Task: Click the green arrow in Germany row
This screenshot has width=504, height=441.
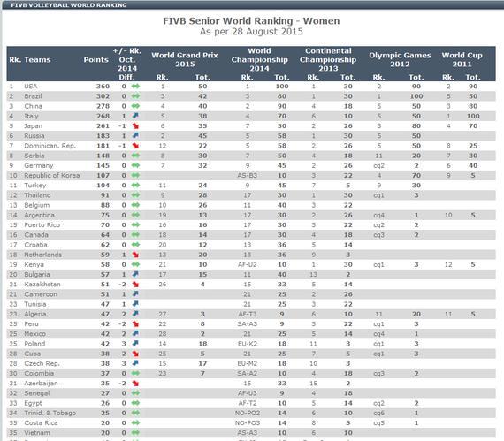Action: (x=135, y=165)
